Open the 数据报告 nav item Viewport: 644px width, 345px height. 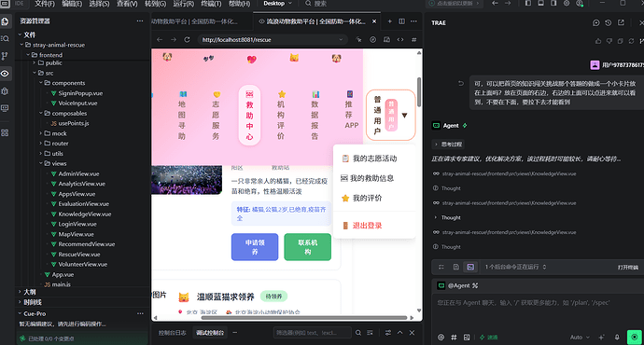[x=315, y=116]
